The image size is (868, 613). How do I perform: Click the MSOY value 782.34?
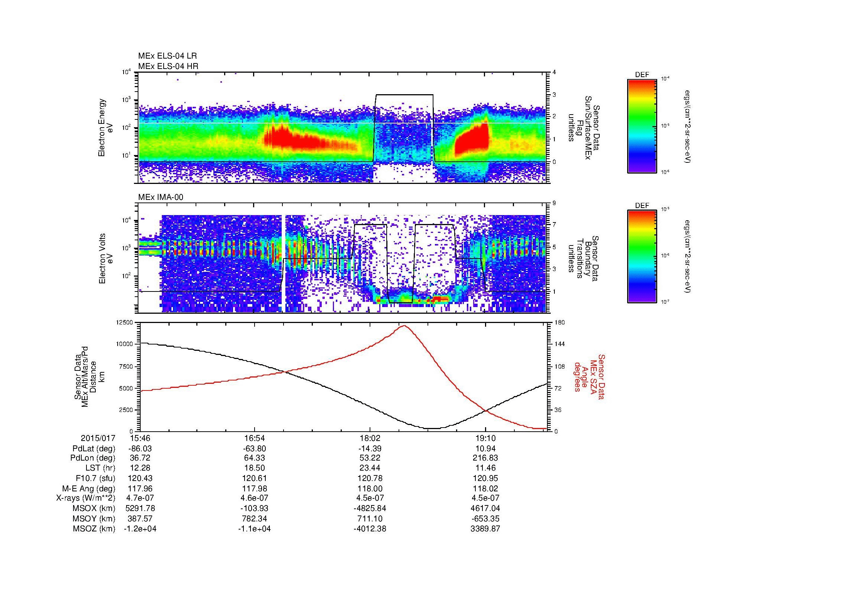pos(255,518)
